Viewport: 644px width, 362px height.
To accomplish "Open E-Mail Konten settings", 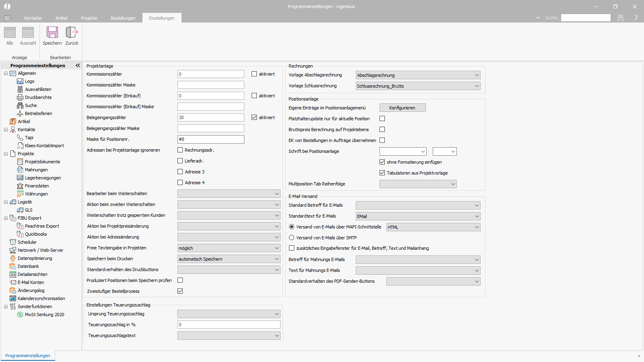I will point(31,282).
